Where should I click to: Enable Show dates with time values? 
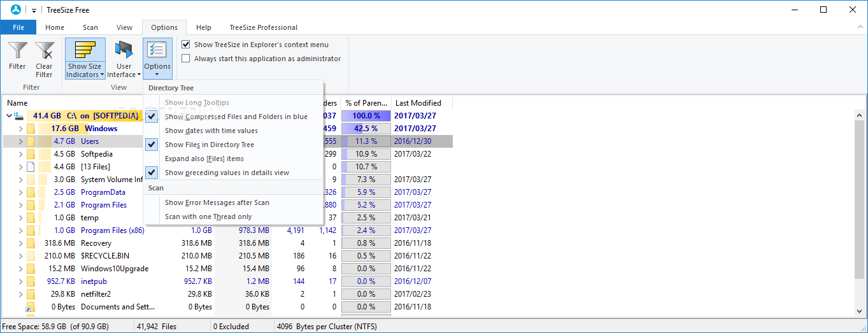click(234, 131)
